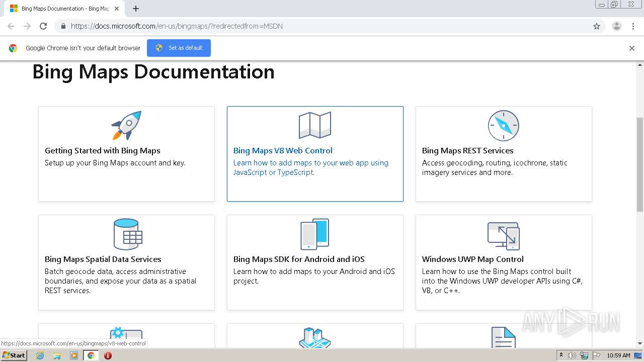Click the clock showing 10:59 AM
The width and height of the screenshot is (644, 362).
[618, 355]
